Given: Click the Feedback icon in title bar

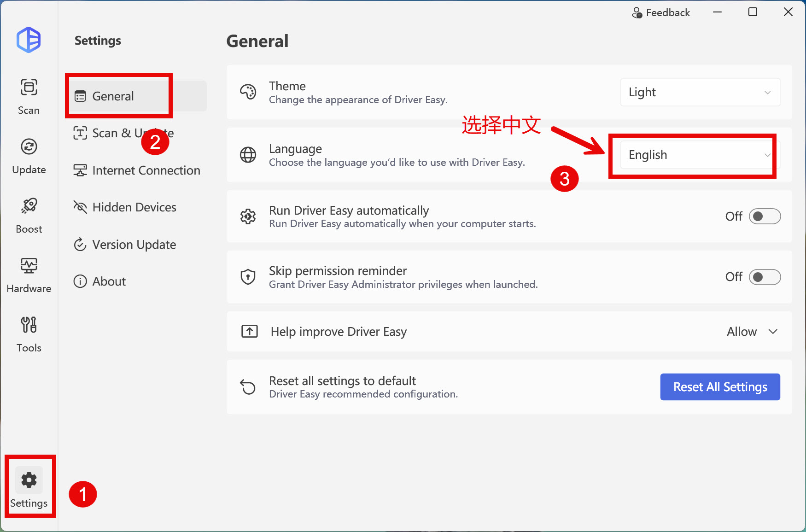Looking at the screenshot, I should tap(637, 12).
